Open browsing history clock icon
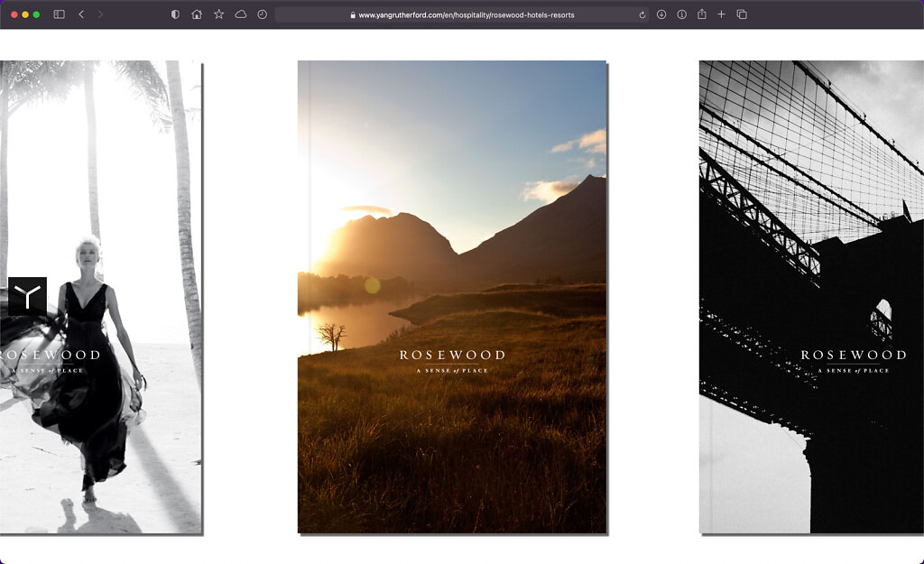924x564 pixels. 263,14
